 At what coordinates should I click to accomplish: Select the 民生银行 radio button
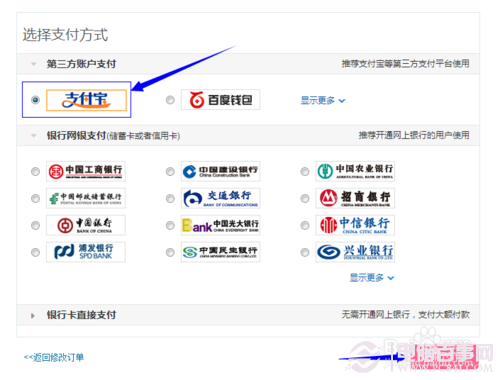tap(170, 252)
